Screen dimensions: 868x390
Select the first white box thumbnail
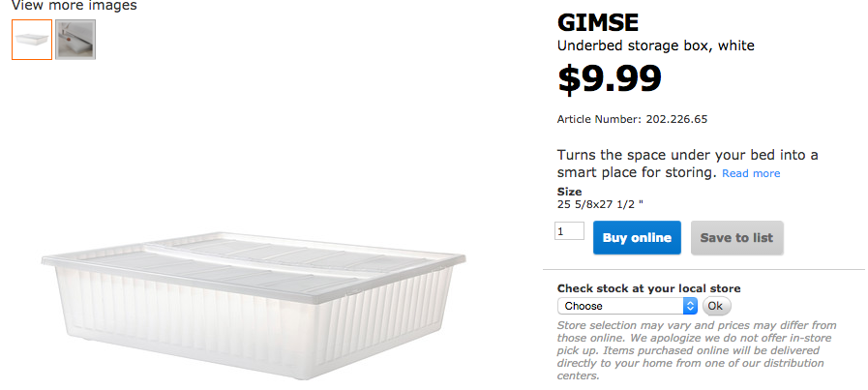click(32, 40)
